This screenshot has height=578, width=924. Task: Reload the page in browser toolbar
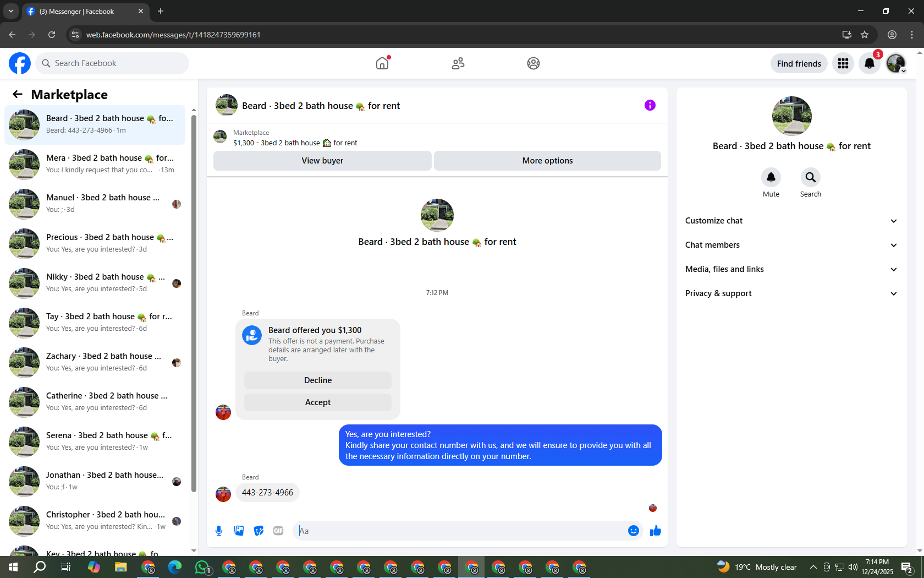point(52,35)
